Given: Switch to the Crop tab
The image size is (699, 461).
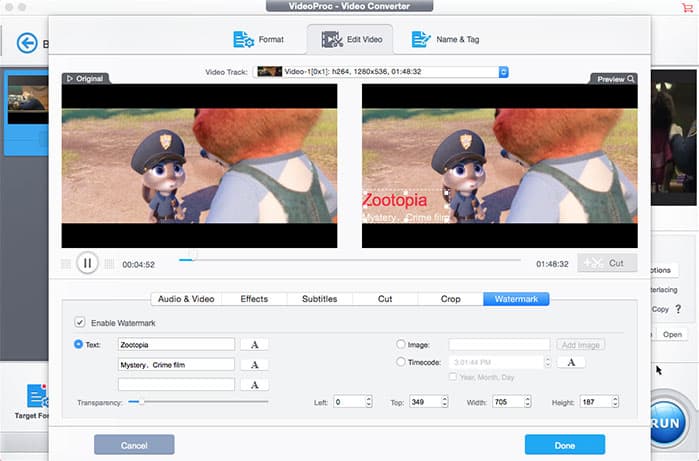Looking at the screenshot, I should 450,299.
